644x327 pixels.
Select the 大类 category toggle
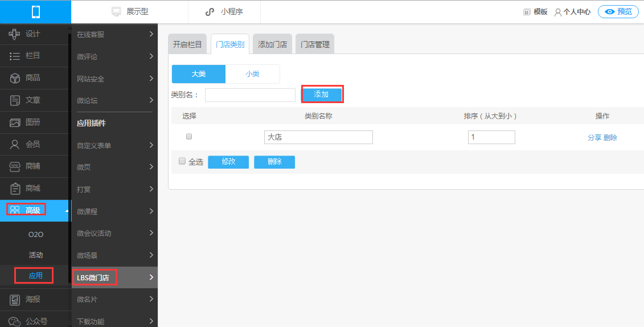tap(199, 74)
